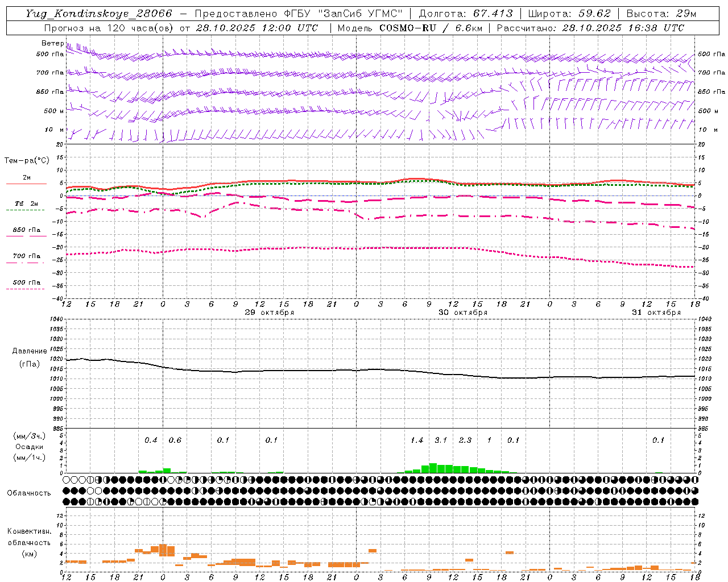The height and width of the screenshot is (582, 728).
Task: Click the 31 октября date label
Action: pyautogui.click(x=656, y=313)
